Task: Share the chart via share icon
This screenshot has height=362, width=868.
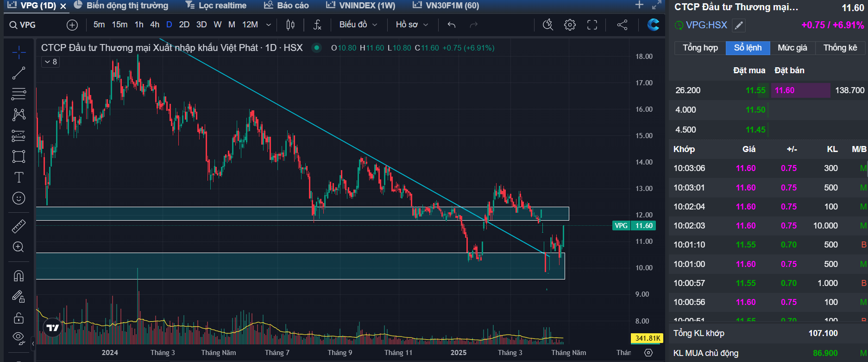Action: pos(623,25)
